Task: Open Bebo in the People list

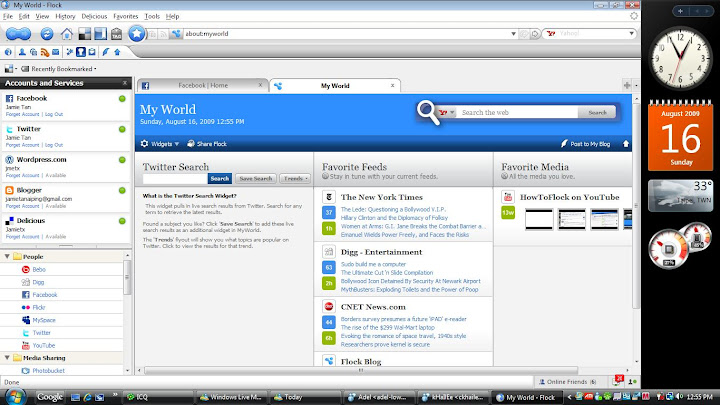Action: [39, 270]
